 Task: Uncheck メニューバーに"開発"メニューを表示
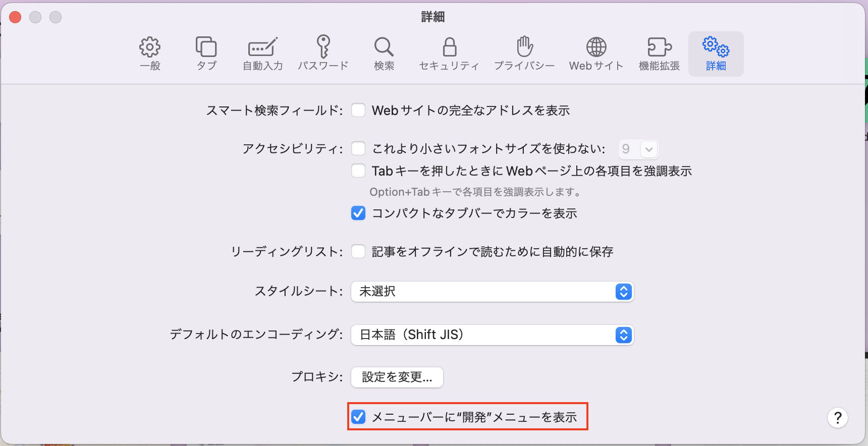click(358, 417)
